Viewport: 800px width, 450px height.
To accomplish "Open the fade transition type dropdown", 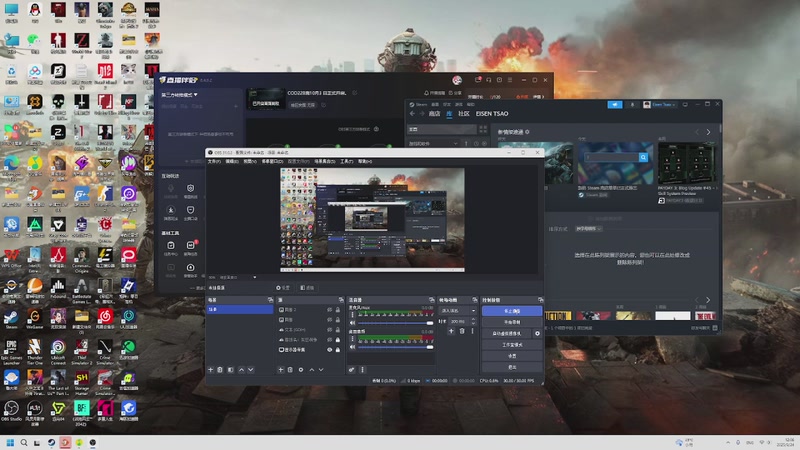I will (x=458, y=310).
